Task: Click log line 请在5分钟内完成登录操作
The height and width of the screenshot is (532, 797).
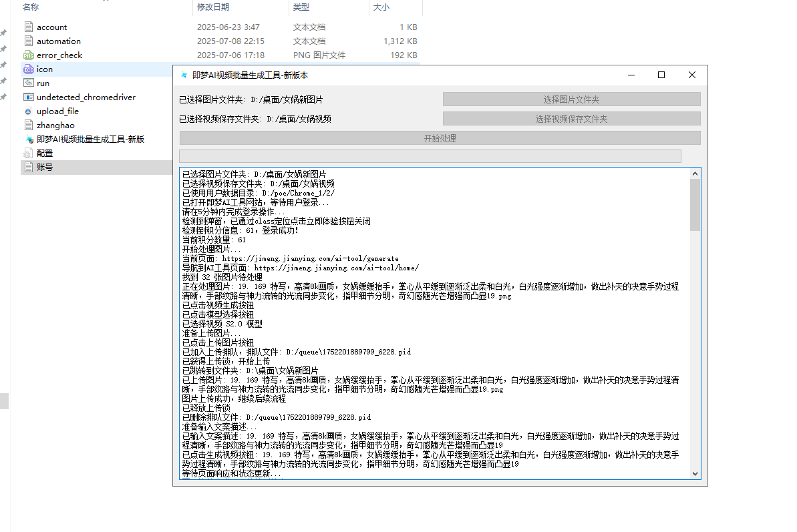Action: coord(234,212)
